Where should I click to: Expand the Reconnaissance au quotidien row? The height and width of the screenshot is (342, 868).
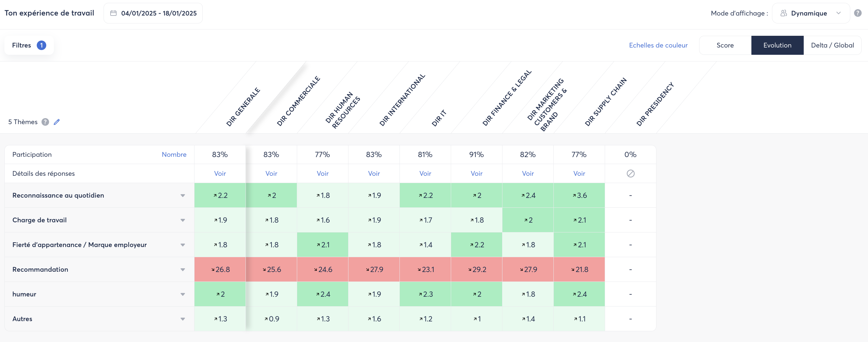[x=183, y=195]
